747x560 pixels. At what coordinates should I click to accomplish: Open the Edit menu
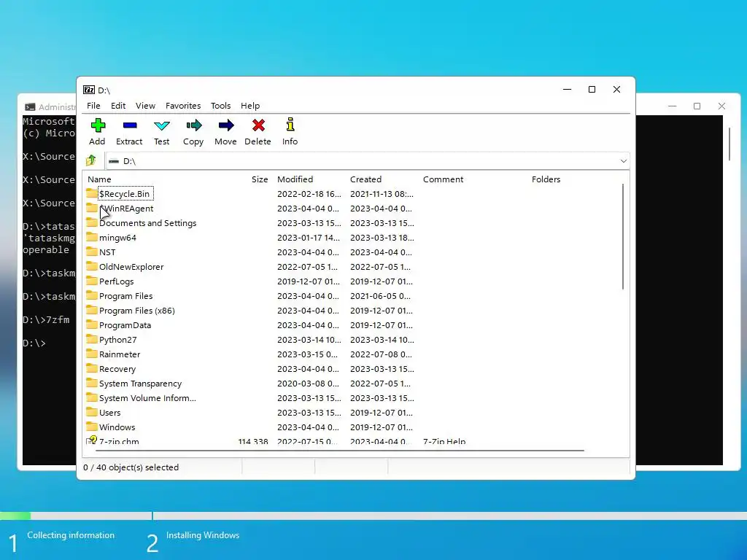point(118,106)
